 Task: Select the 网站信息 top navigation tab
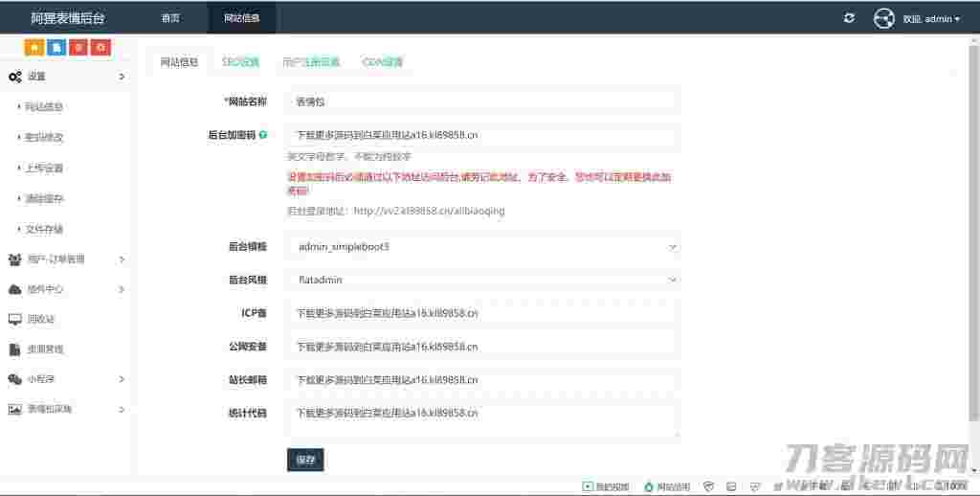pos(241,18)
